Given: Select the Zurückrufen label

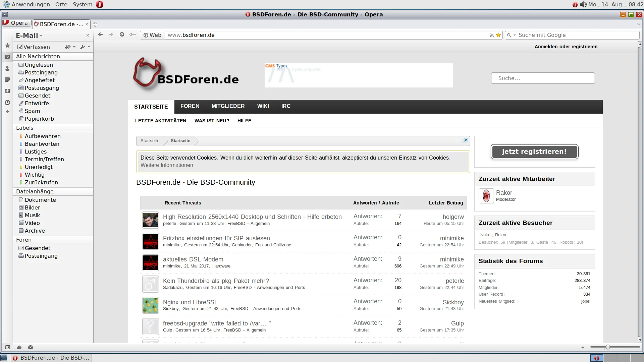Looking at the screenshot, I should pos(41,182).
